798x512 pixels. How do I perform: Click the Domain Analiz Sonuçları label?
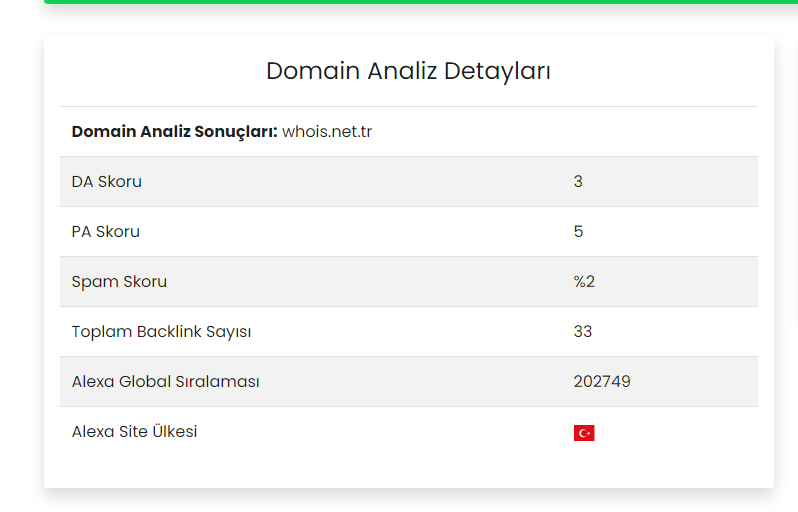[x=175, y=131]
